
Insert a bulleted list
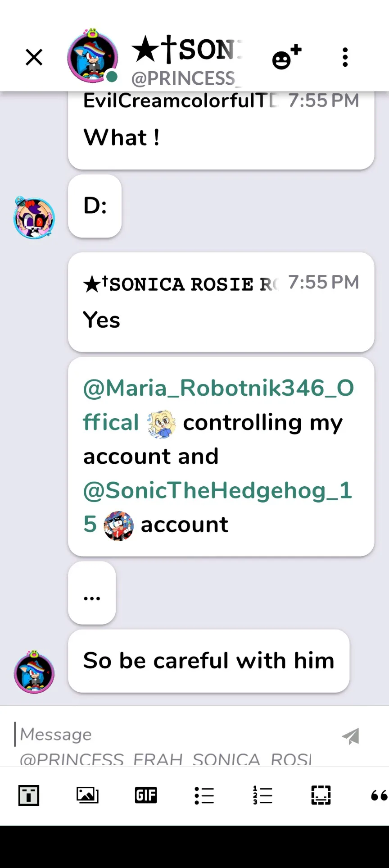(x=204, y=795)
